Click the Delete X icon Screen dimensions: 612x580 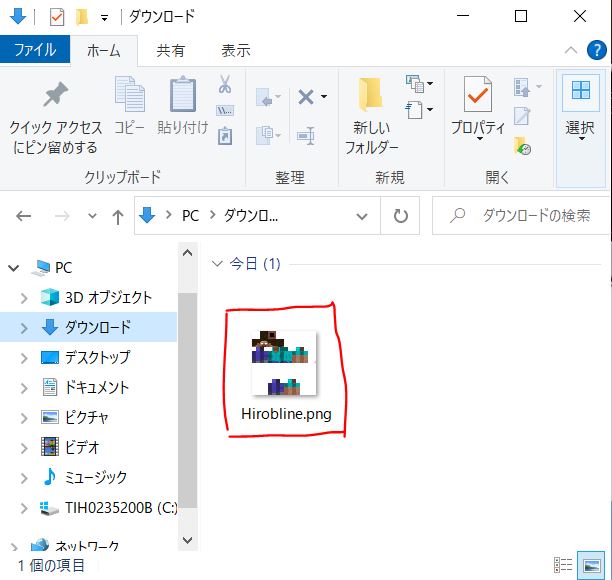[306, 96]
